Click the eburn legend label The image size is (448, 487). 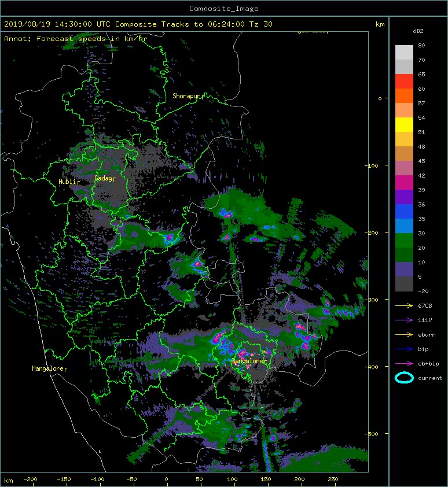427,334
